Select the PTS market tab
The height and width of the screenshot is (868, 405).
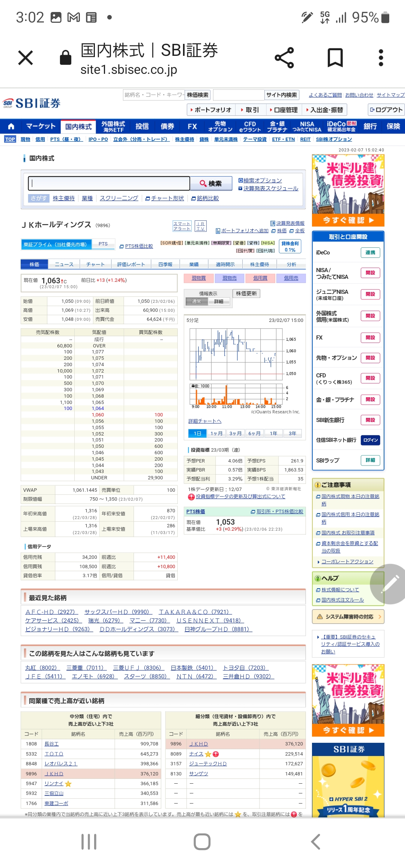click(x=103, y=244)
